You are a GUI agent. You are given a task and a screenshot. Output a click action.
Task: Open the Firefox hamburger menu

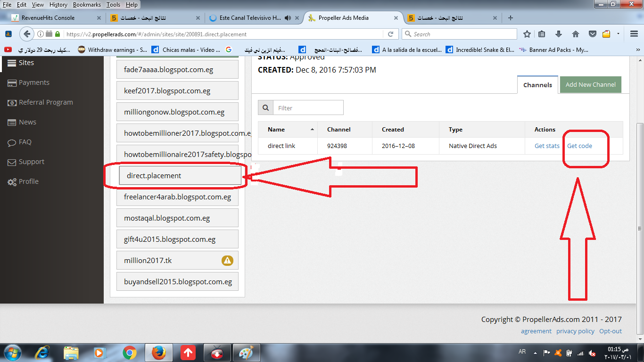(x=634, y=34)
